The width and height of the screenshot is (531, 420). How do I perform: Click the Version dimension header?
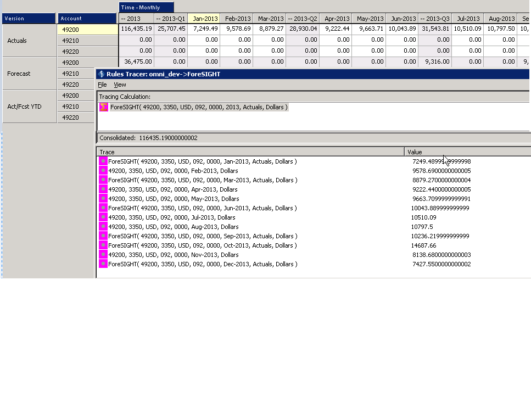click(x=29, y=19)
